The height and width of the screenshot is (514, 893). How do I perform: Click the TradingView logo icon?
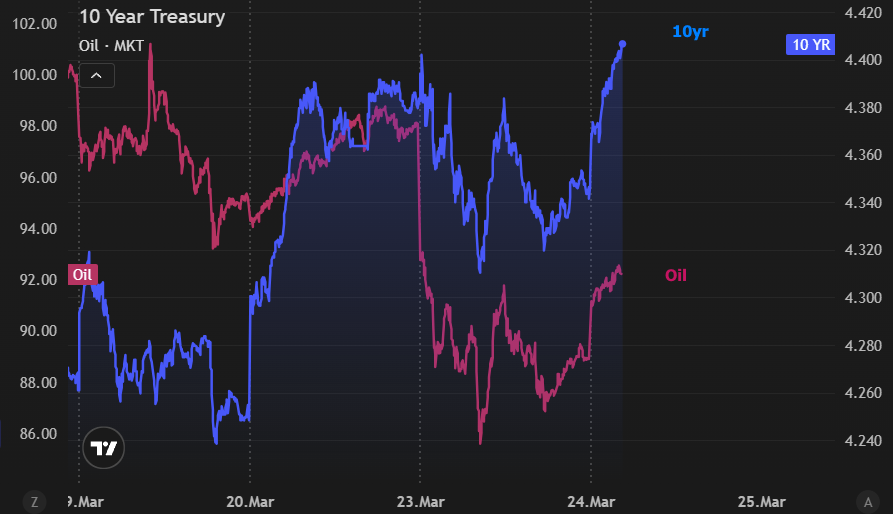pos(104,449)
